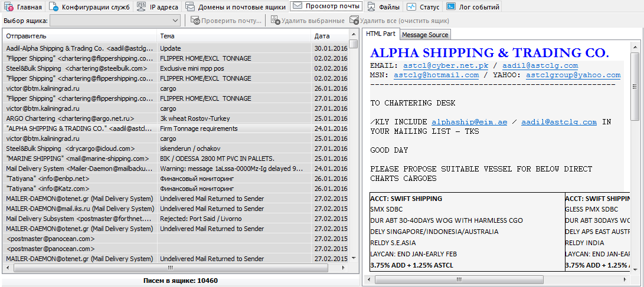Image resolution: width=644 pixels, height=287 pixels.
Task: Click the Конфигурации служб tab icon
Action: coord(53,6)
